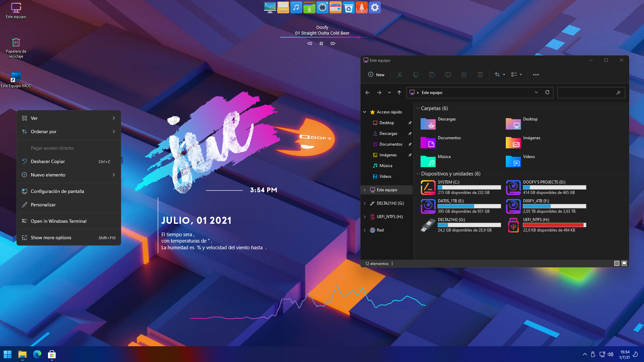This screenshot has height=362, width=644.
Task: Select the DATOS_1TB (E:) drive
Action: (460, 206)
